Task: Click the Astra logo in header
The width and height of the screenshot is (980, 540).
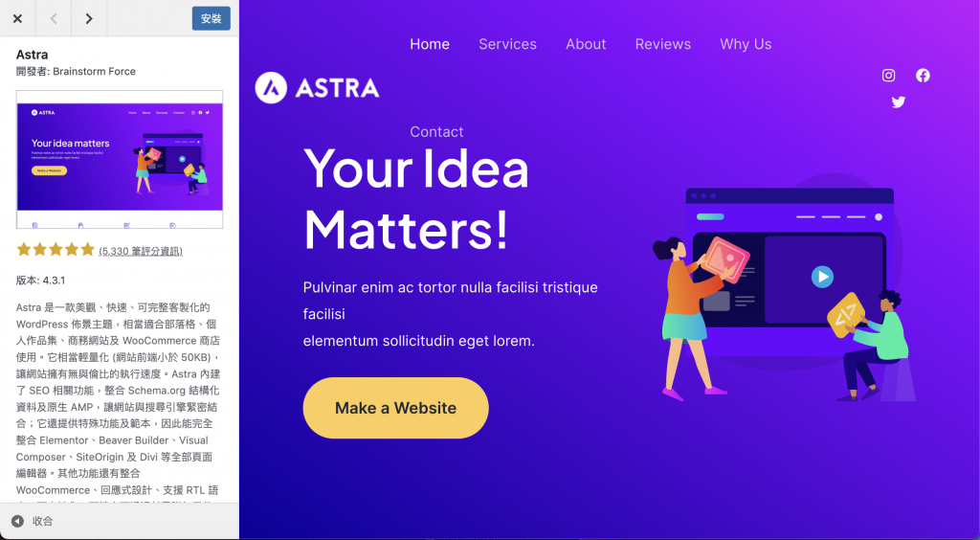Action: (318, 87)
